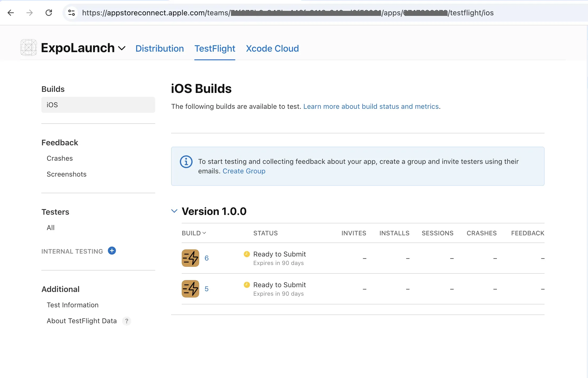
Task: Reload the page with the refresh icon
Action: 49,12
